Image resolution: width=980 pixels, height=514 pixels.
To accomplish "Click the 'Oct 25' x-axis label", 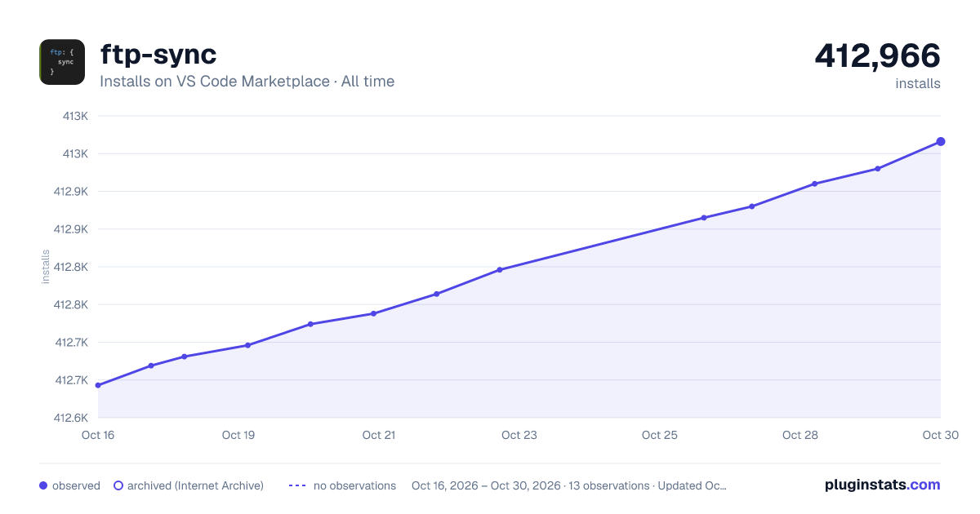I will coord(660,435).
